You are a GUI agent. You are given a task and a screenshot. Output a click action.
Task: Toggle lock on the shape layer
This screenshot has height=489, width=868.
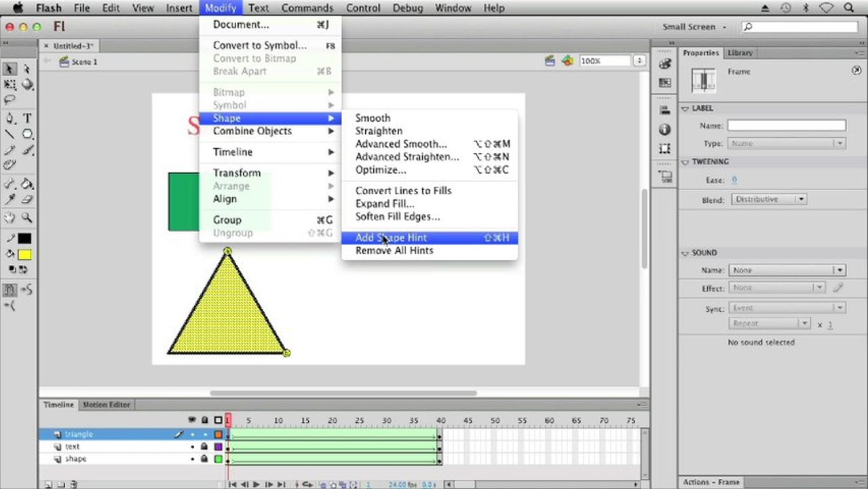point(204,458)
